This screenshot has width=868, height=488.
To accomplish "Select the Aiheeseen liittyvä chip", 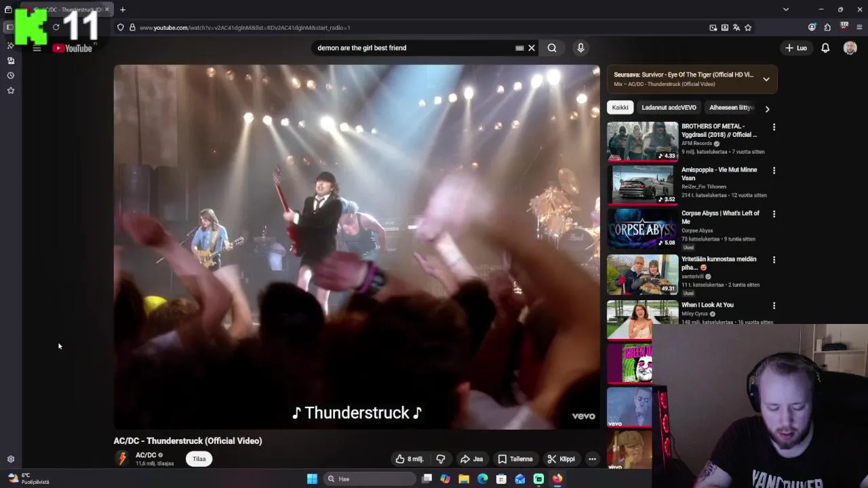I will click(x=731, y=108).
